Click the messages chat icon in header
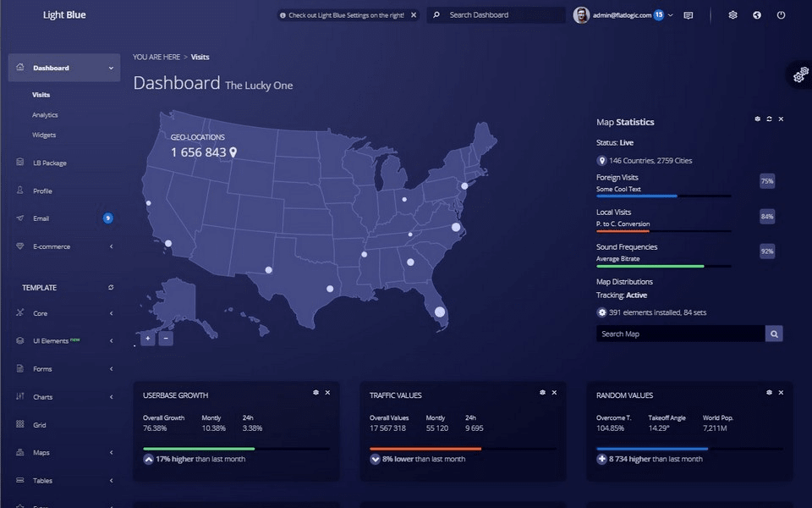The height and width of the screenshot is (508, 812). [x=688, y=15]
